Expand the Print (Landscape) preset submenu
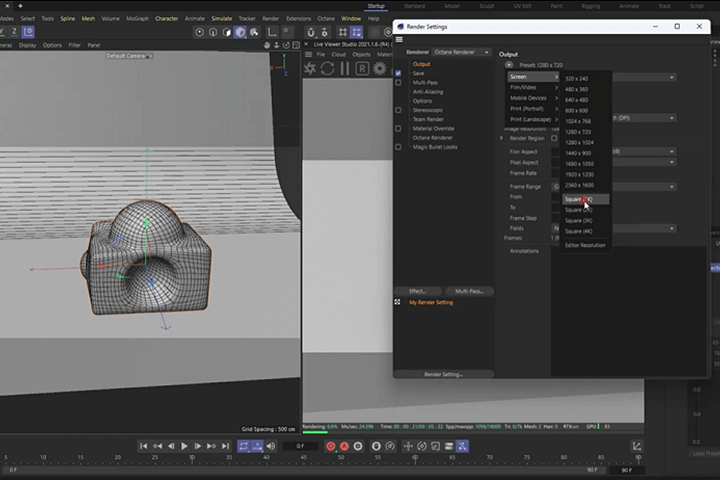Screen dimensions: 720x480 534,119
